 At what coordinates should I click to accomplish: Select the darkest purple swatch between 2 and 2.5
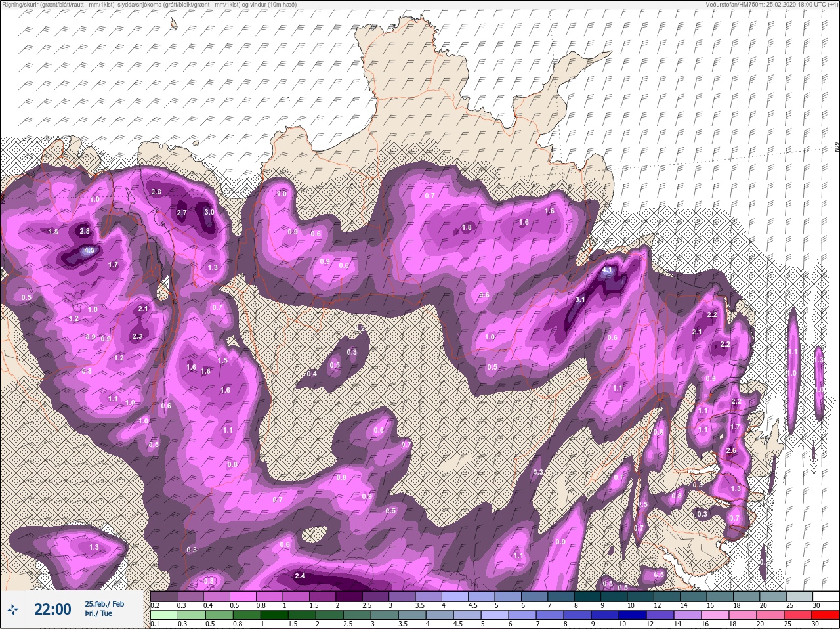[350, 596]
